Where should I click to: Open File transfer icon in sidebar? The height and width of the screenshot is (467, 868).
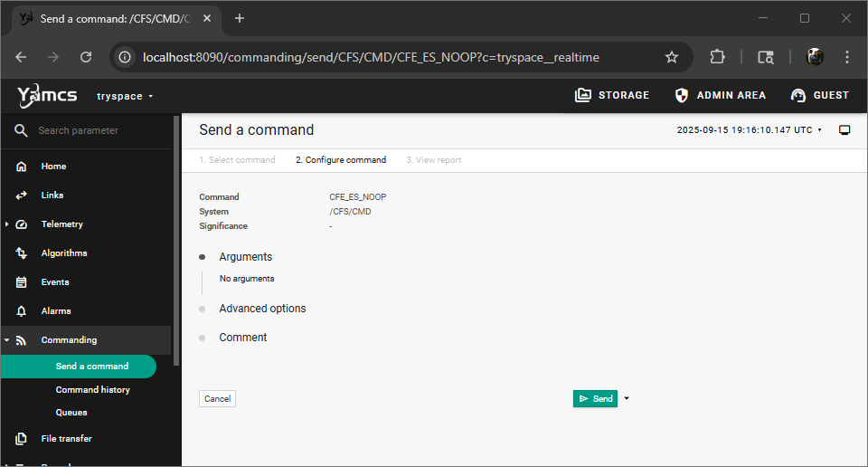coord(22,439)
